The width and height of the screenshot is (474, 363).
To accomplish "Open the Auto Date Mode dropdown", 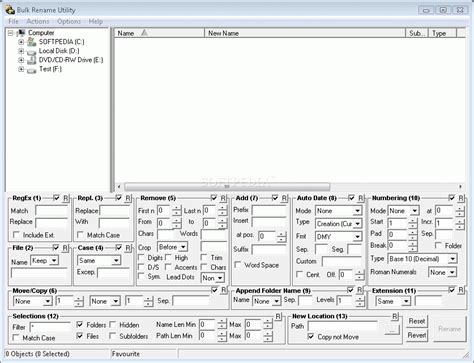I will [x=357, y=211].
